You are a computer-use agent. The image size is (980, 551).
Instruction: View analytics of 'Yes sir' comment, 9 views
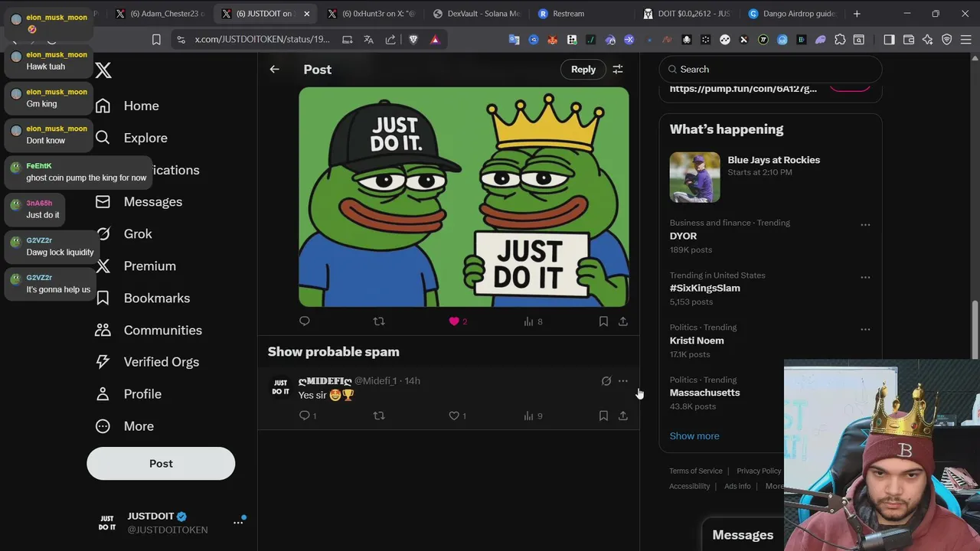coord(533,416)
